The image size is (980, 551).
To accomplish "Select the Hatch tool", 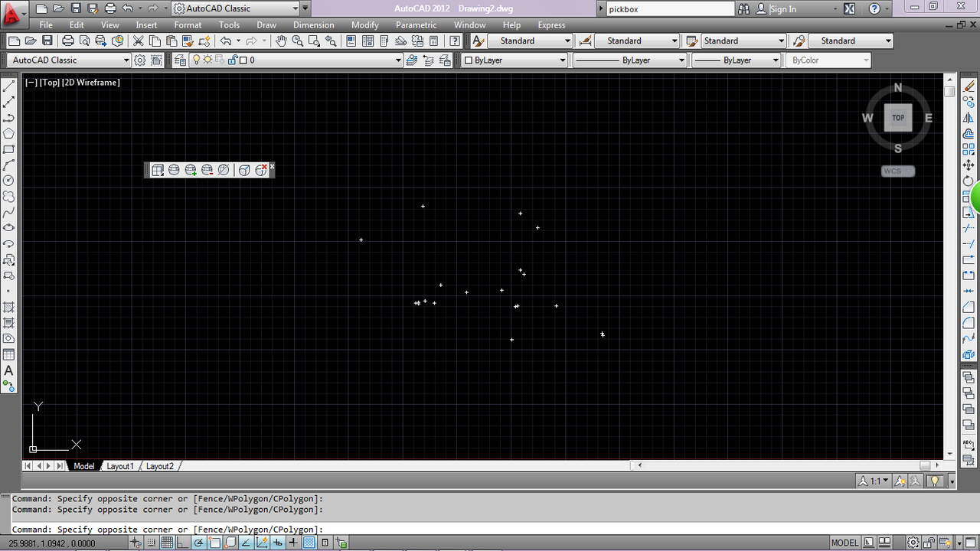I will (9, 307).
